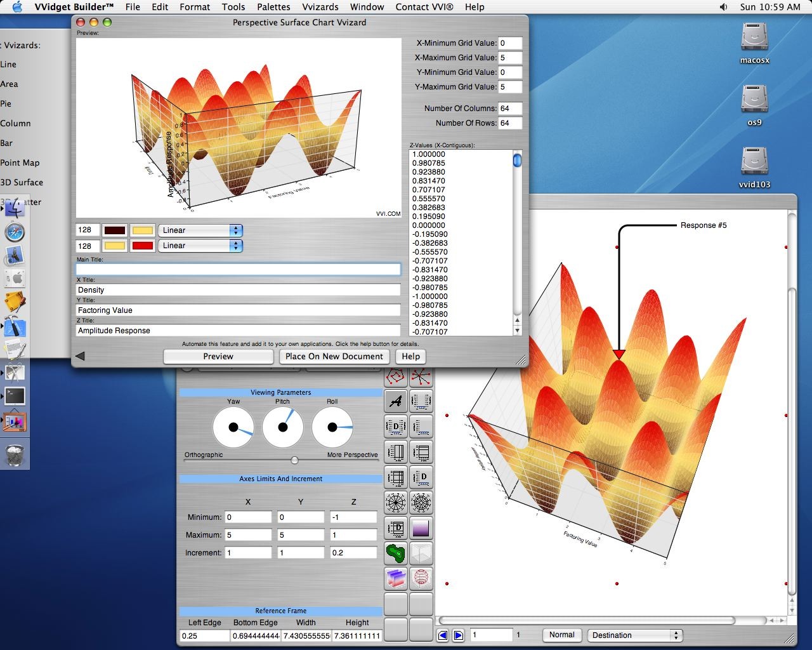Click the Main Title input field
This screenshot has height=650, width=812.
coord(239,270)
